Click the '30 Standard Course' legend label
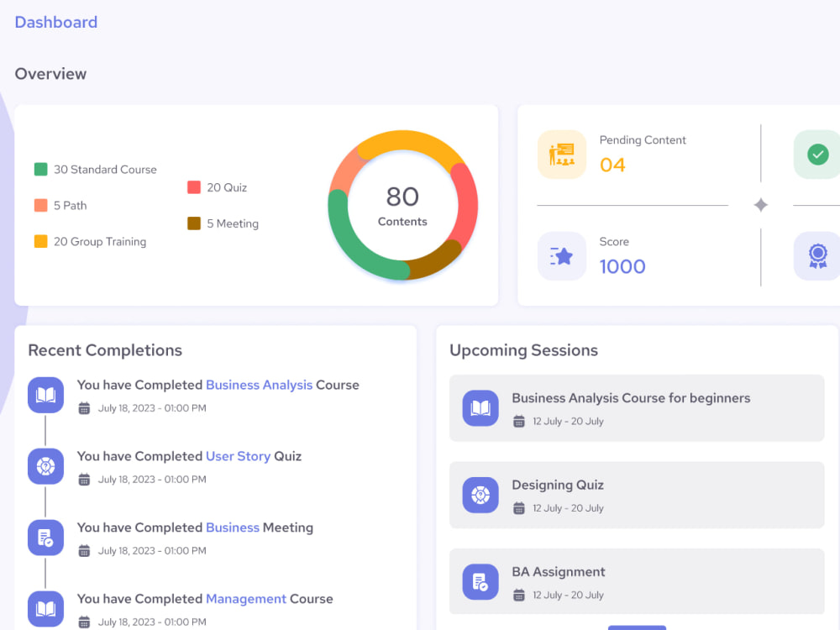Image resolution: width=840 pixels, height=630 pixels. tap(105, 170)
